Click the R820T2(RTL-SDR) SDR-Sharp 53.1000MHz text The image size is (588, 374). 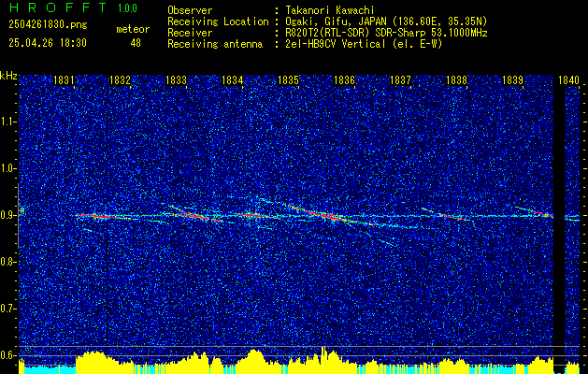(386, 33)
